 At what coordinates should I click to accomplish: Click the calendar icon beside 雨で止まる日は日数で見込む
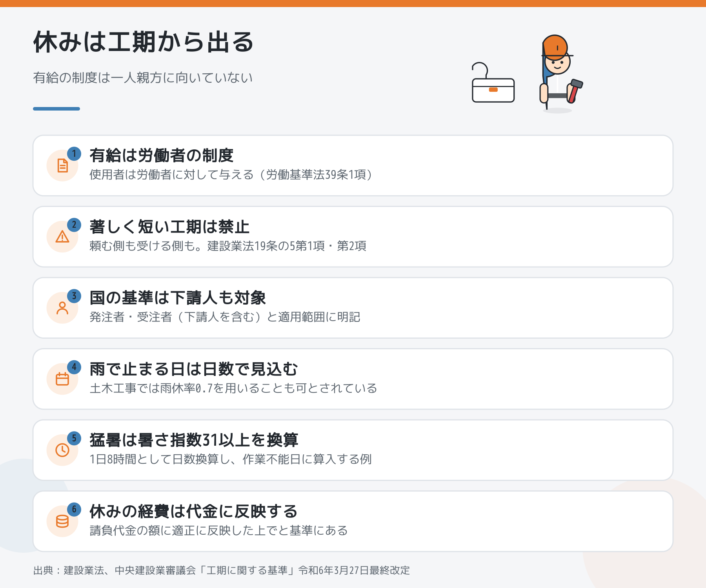(x=62, y=379)
